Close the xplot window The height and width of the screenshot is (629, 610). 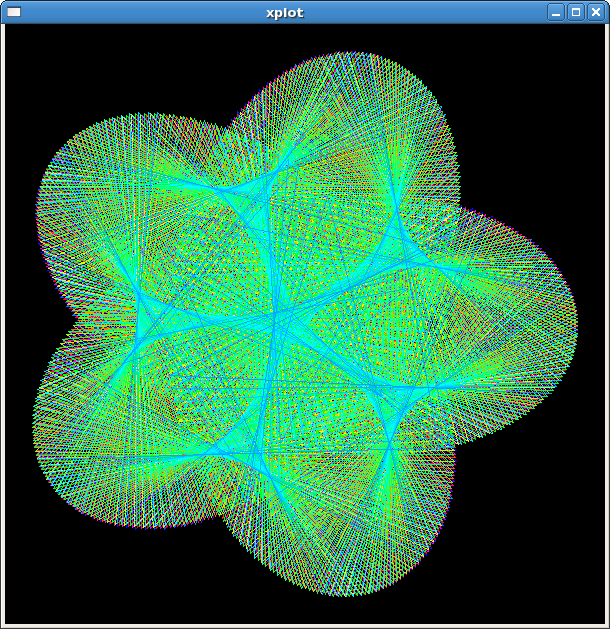point(596,12)
